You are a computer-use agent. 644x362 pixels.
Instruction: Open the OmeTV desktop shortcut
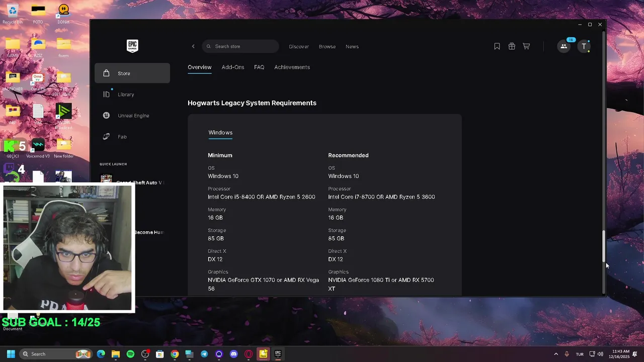tap(38, 81)
